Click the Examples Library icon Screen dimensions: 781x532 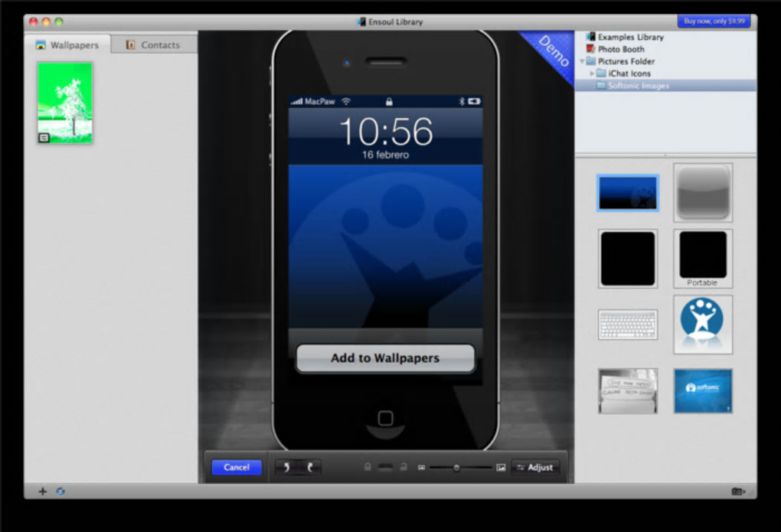pyautogui.click(x=591, y=37)
